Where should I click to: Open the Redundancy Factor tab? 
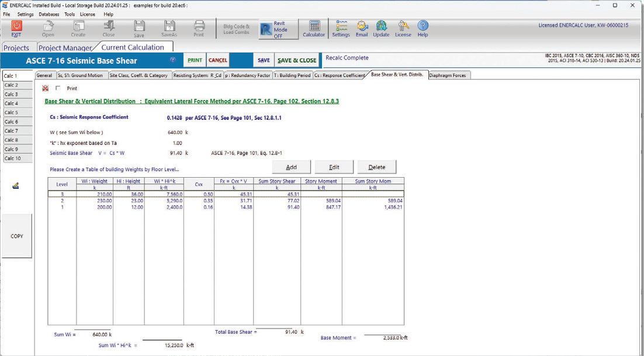point(248,75)
